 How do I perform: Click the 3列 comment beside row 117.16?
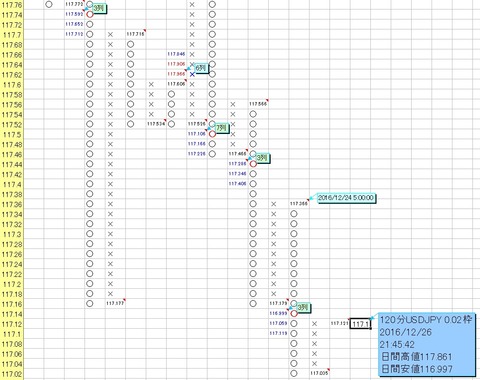pyautogui.click(x=303, y=307)
